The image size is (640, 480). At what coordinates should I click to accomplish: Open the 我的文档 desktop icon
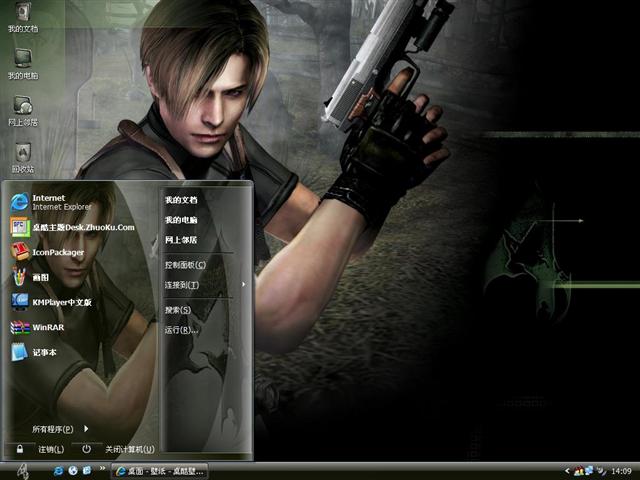pos(23,16)
